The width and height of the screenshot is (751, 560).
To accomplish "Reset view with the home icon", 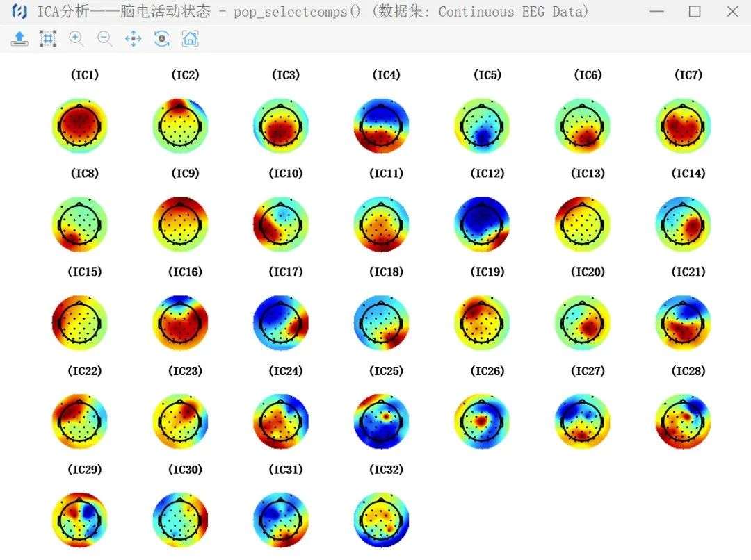I will pos(190,39).
